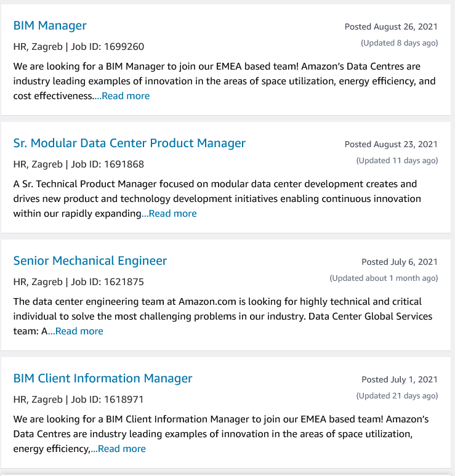Screen dimensions: 455x476
Task: Click the Updated 11 days ago note
Action: click(x=397, y=161)
